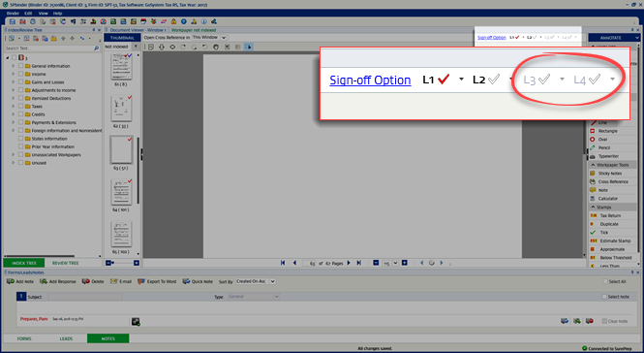Viewport: 644px width, 353px height.
Task: Apply the Estimate Stamp
Action: pos(615,241)
